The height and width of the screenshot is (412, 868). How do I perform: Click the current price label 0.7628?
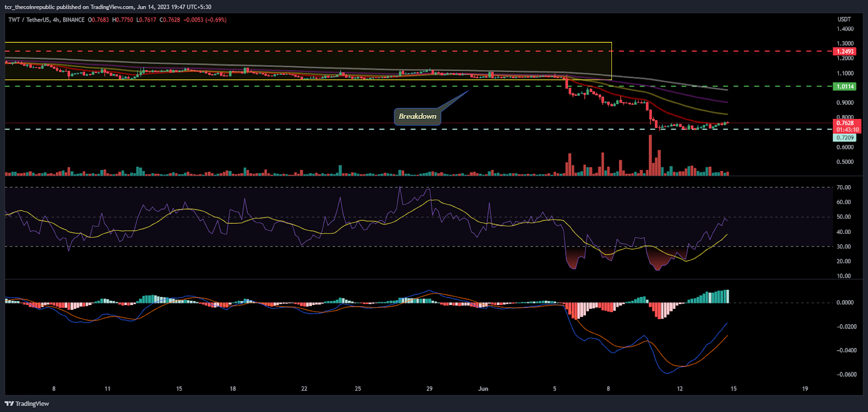point(845,123)
